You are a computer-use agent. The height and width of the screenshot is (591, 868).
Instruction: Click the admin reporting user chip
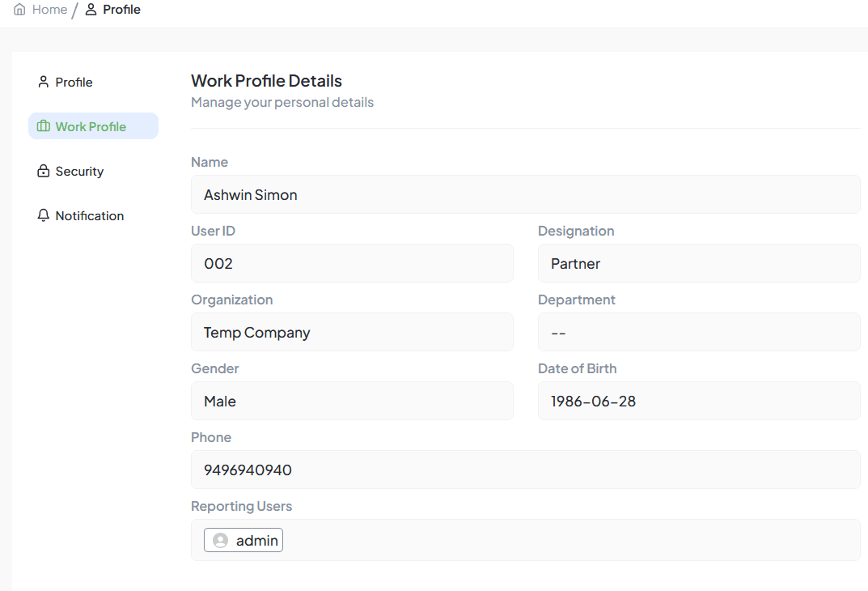tap(243, 541)
